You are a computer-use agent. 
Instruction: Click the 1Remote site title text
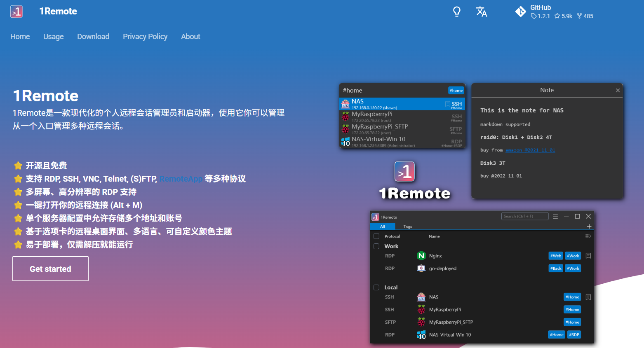[58, 12]
